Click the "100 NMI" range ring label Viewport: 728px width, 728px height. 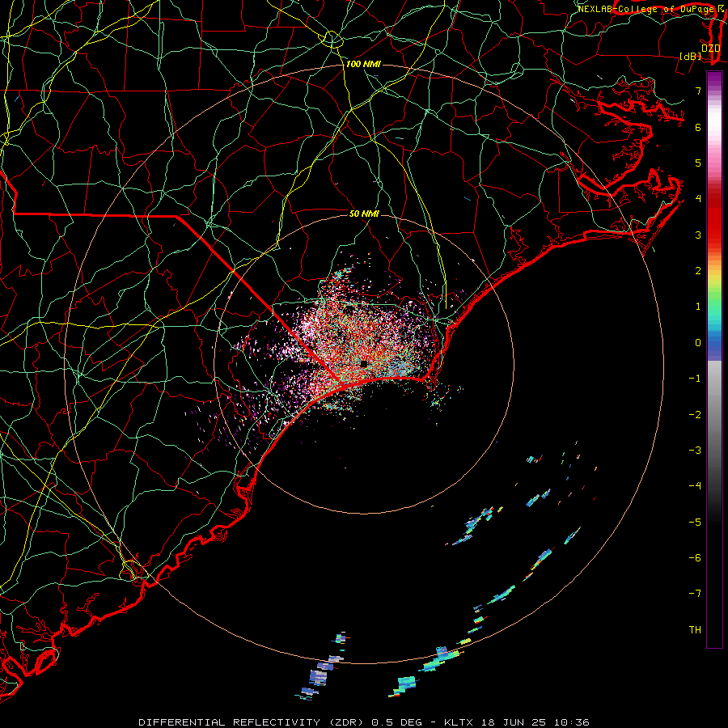[363, 64]
